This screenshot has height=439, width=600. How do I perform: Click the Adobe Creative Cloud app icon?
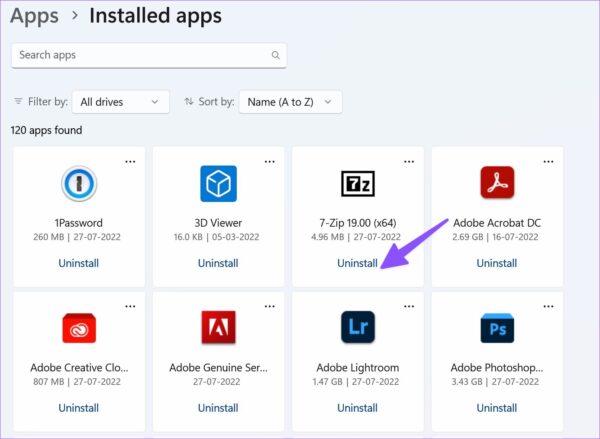pyautogui.click(x=79, y=328)
